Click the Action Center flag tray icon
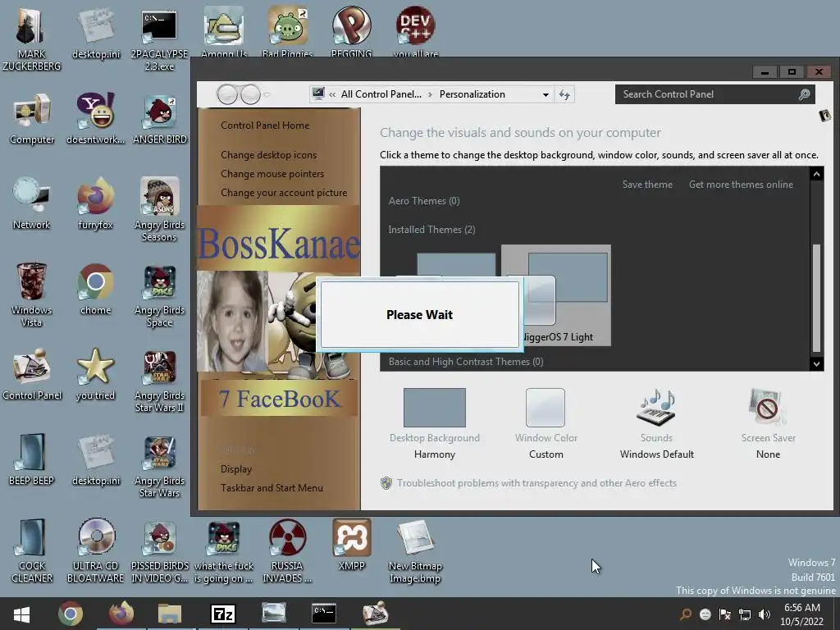This screenshot has width=840, height=630. pos(725,614)
